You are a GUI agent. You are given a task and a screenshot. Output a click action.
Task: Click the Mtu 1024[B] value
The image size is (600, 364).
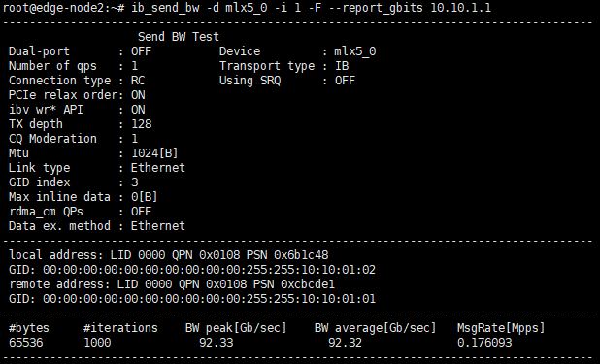[x=154, y=153]
